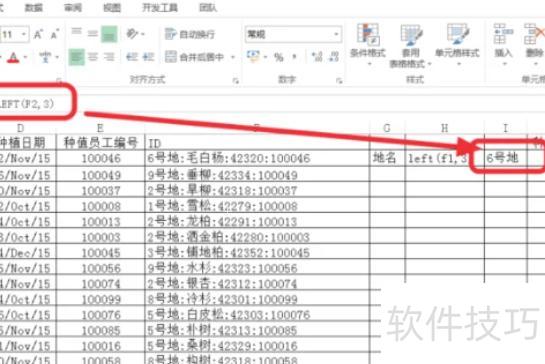Click employee number cell 100046

100,158
